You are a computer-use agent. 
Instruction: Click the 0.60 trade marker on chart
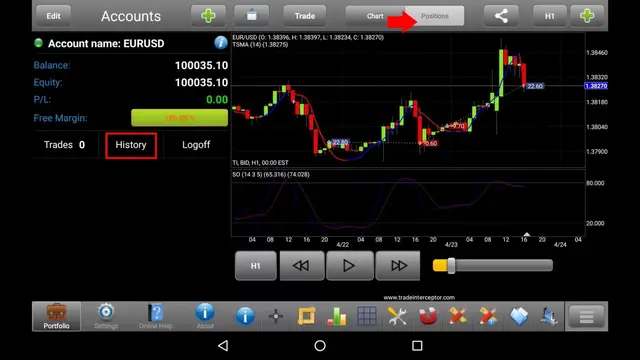click(x=430, y=143)
